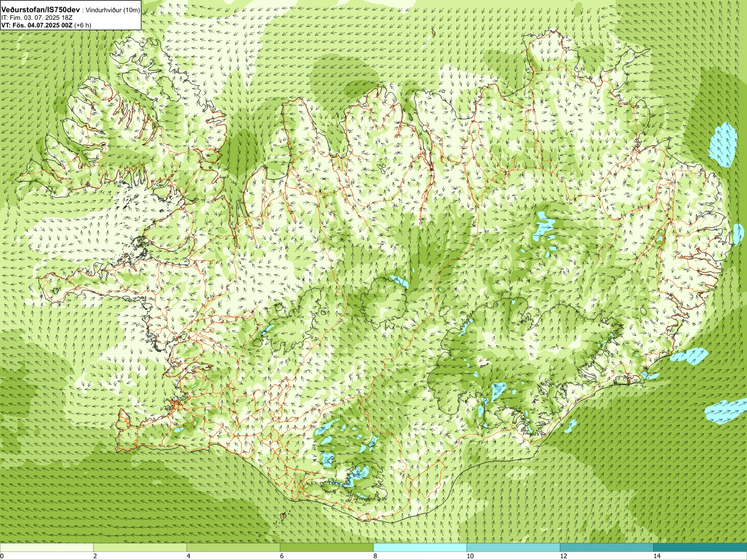Click the scale label '10'
747x560 pixels.
point(470,556)
